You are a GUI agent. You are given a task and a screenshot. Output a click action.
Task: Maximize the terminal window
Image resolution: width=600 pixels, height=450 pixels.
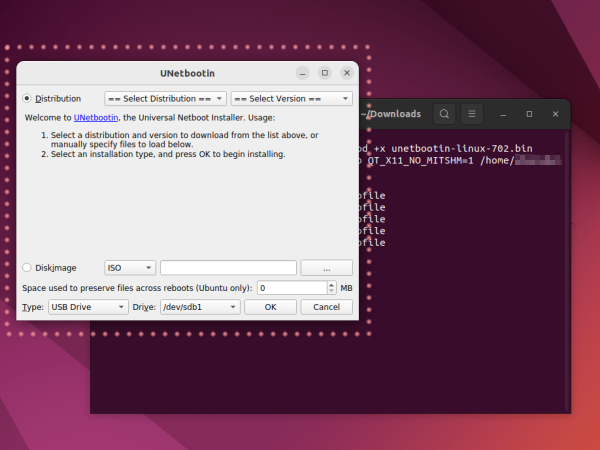tap(529, 114)
